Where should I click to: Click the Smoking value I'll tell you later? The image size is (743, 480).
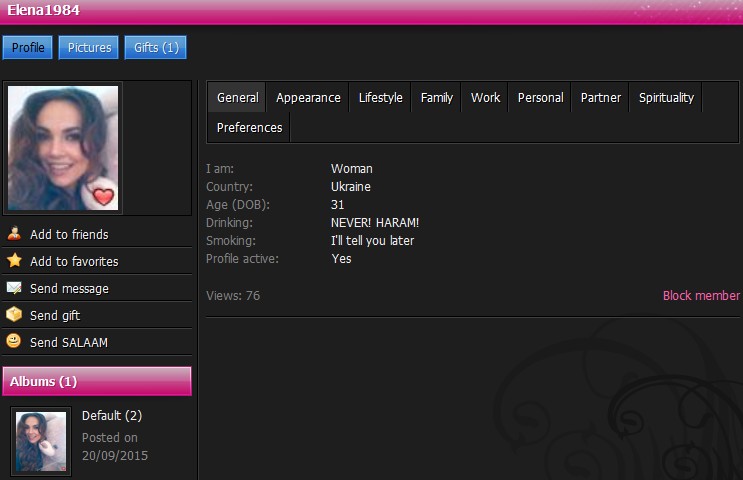pos(372,241)
